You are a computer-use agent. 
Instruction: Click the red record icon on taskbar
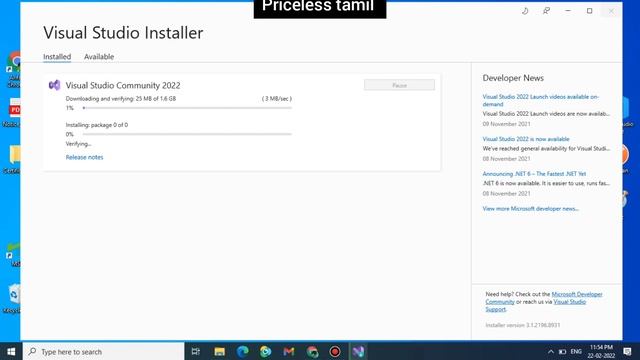click(x=335, y=351)
